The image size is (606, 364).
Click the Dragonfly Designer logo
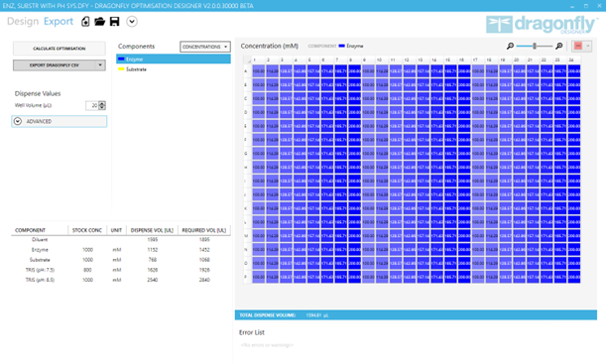(542, 25)
